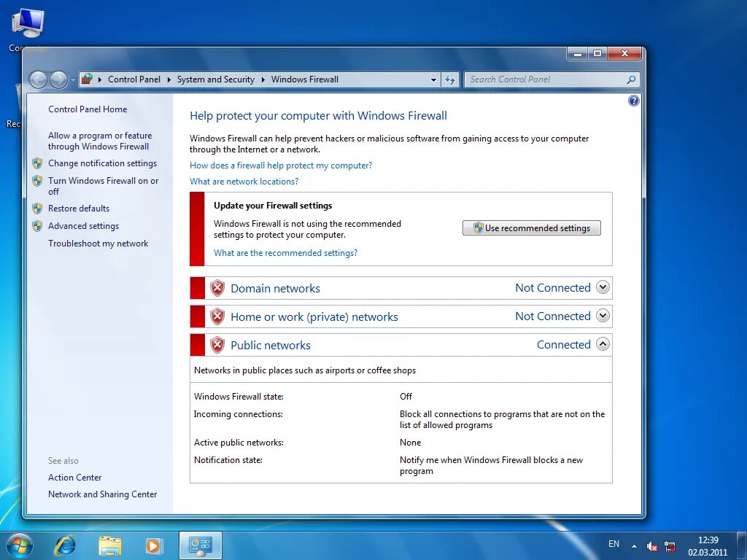This screenshot has width=747, height=560.
Task: Click the Restore defaults link
Action: 79,209
